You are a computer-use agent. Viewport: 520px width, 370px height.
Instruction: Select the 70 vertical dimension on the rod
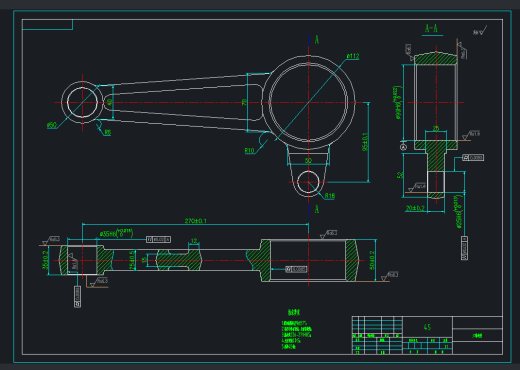click(x=244, y=102)
